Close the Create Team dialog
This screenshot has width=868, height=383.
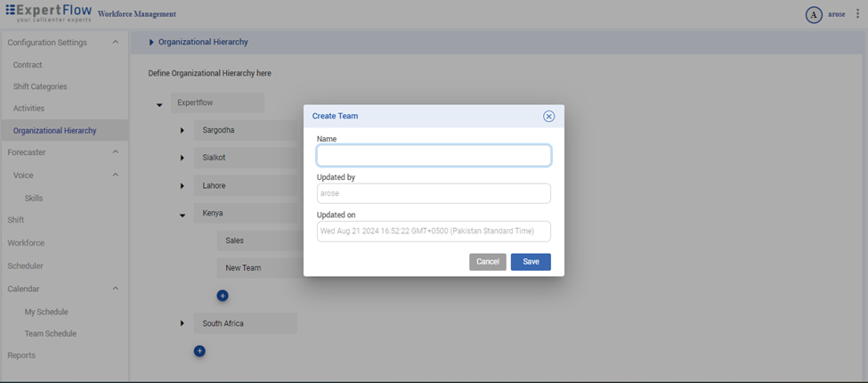click(x=548, y=117)
